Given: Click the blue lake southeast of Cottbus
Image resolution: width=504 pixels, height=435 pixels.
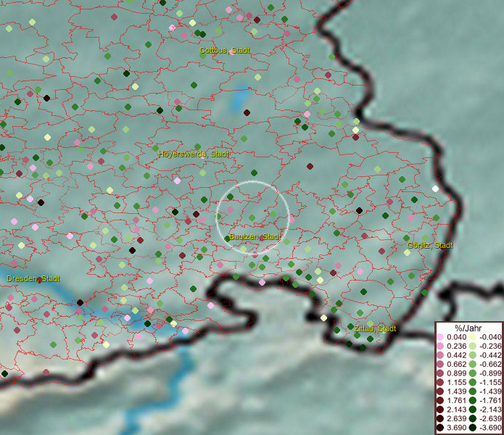Looking at the screenshot, I should pyautogui.click(x=241, y=97).
